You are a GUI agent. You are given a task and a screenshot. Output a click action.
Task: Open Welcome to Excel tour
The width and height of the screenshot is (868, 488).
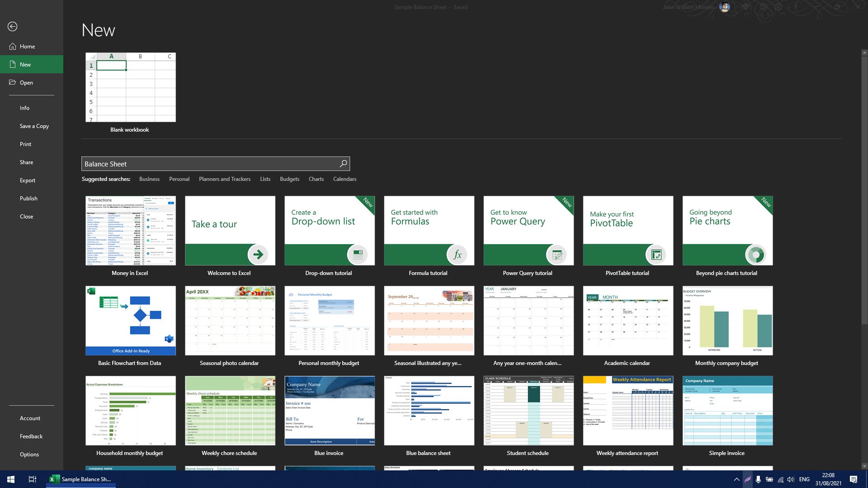[230, 231]
